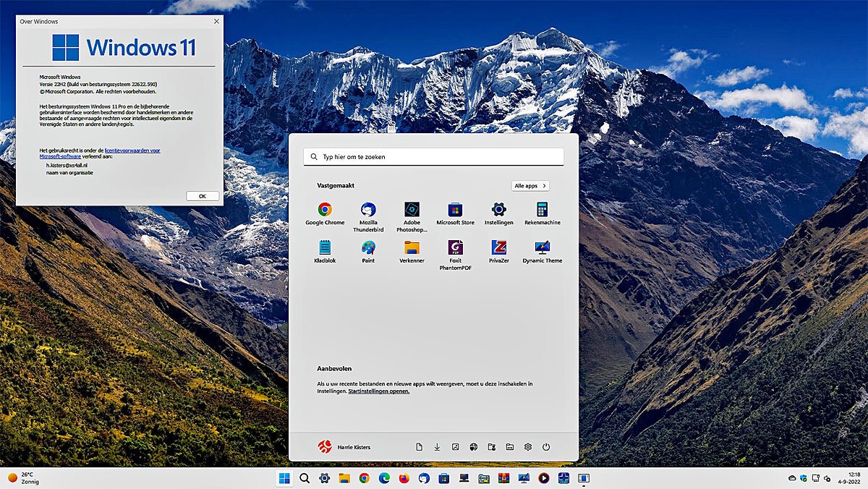Launch Paint from pinned apps

coord(368,252)
